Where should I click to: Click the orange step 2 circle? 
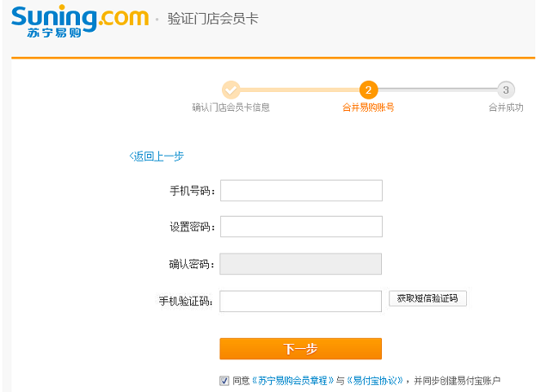pos(368,89)
